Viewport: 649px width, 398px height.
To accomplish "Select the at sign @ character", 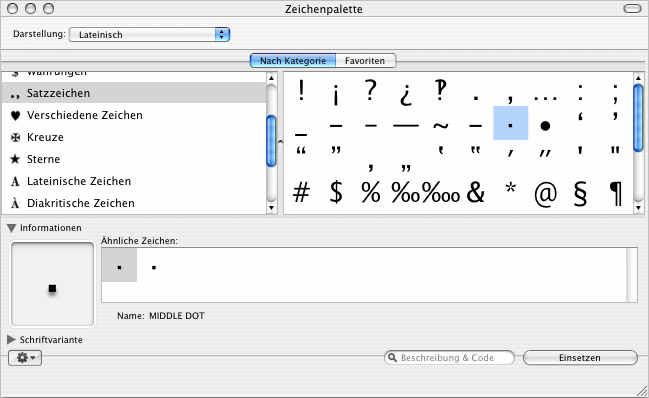I will point(545,194).
